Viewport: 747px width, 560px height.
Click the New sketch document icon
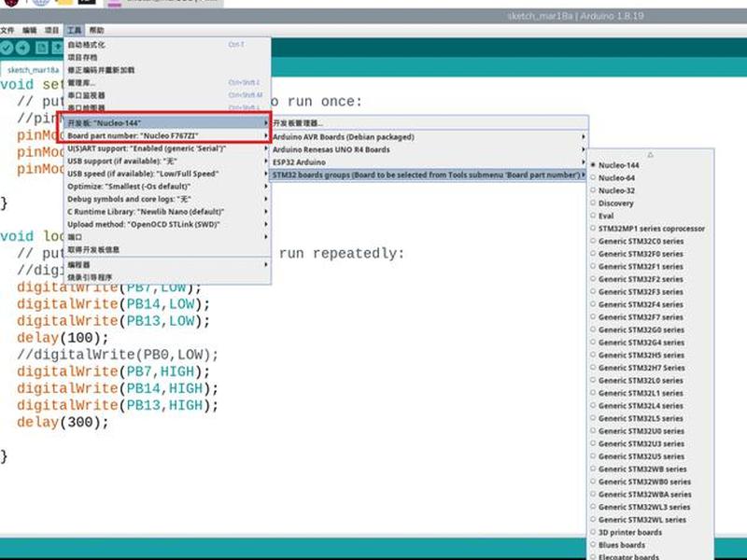pyautogui.click(x=41, y=48)
